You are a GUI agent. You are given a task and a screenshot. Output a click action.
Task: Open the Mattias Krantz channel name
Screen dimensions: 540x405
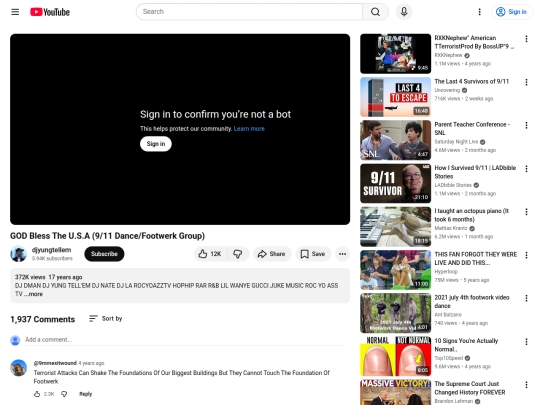click(x=451, y=228)
